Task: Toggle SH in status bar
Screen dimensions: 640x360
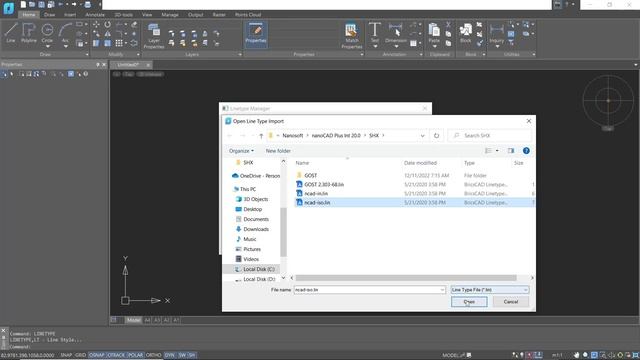Action: (192, 355)
